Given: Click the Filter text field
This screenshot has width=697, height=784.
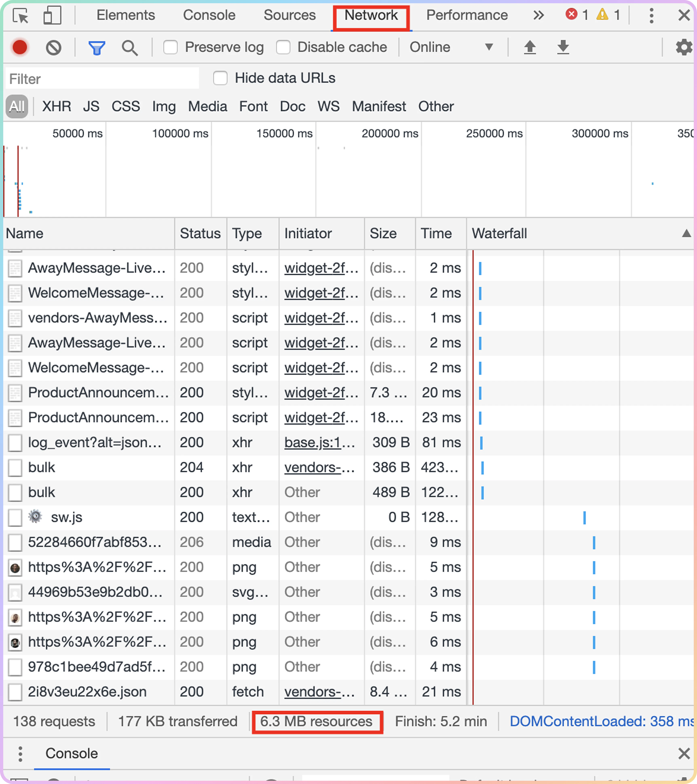Looking at the screenshot, I should click(x=102, y=79).
